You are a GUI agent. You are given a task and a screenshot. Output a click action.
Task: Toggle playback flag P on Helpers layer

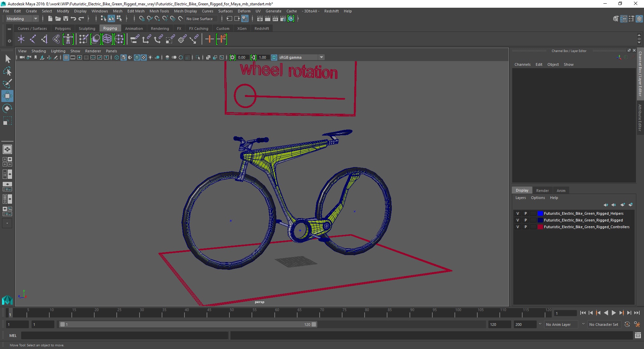point(526,213)
